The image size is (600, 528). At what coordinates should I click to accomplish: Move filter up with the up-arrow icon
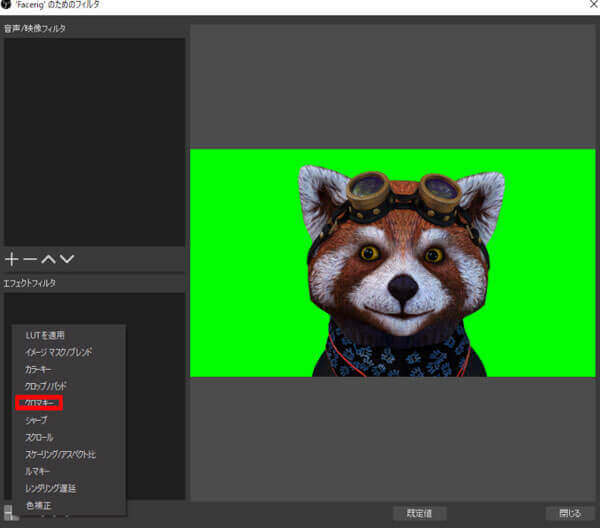click(48, 259)
